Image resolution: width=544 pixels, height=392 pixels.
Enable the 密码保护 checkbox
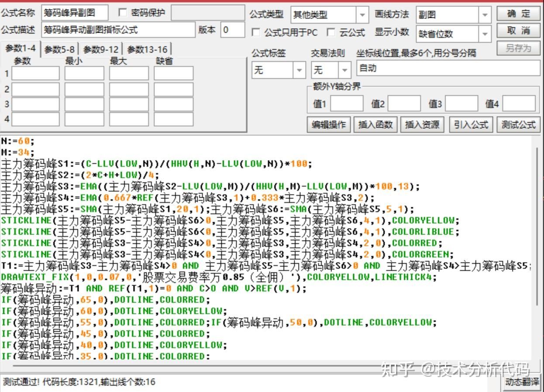pyautogui.click(x=123, y=13)
